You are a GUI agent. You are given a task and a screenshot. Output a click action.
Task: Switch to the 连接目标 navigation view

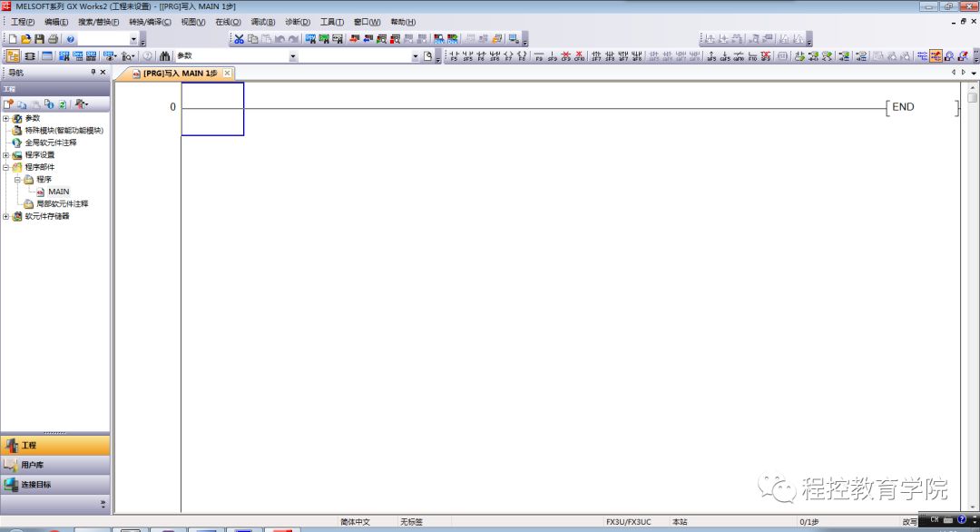pos(55,484)
